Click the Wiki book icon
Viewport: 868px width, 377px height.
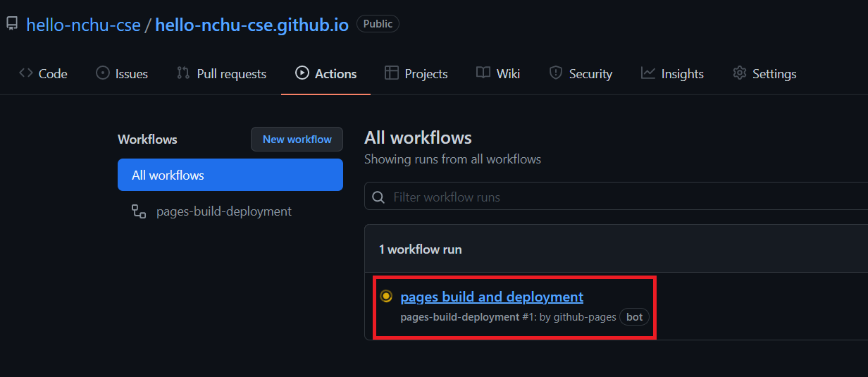pyautogui.click(x=483, y=73)
